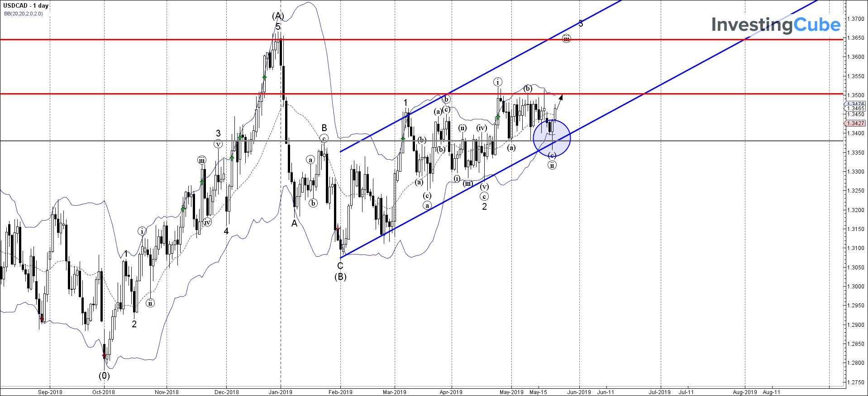Viewport: 868px width, 396px height.
Task: Select the (0) wave label at the low
Action: 104,376
